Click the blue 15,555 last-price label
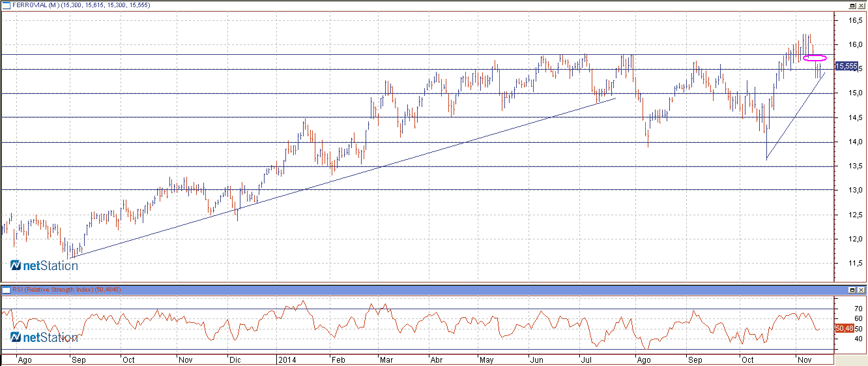Viewport: 868px width, 366px height. [x=846, y=66]
